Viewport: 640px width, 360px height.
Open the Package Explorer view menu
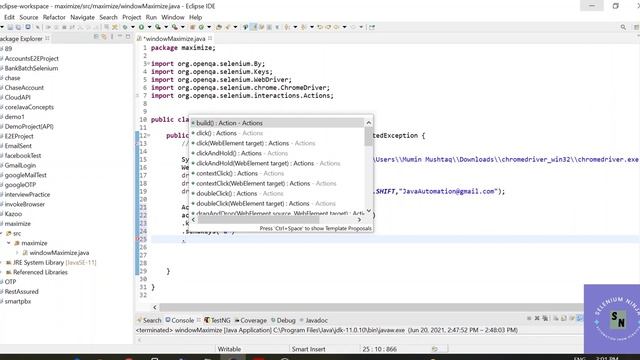click(x=112, y=37)
